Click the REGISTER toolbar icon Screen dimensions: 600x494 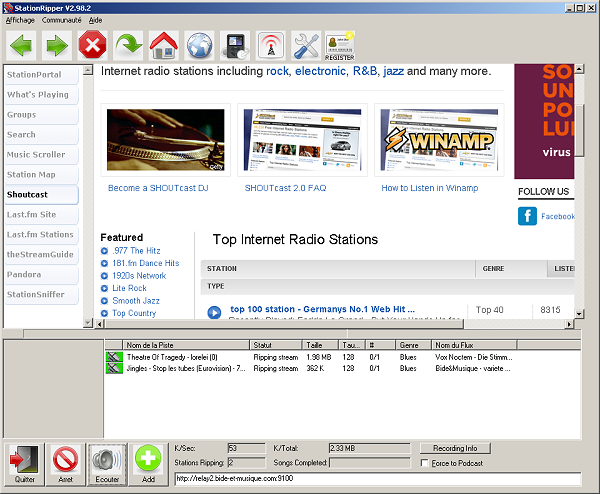click(x=340, y=46)
